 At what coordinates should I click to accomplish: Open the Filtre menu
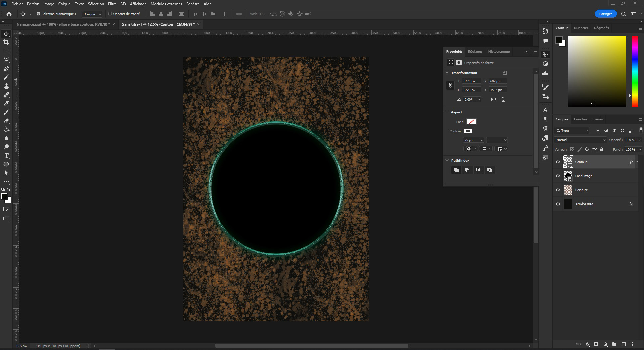[112, 4]
